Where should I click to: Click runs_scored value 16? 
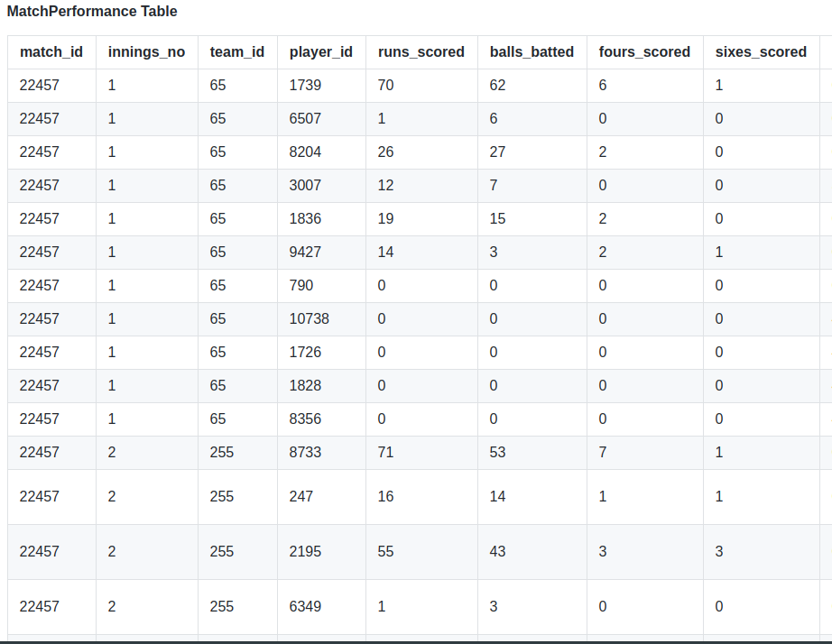[385, 497]
